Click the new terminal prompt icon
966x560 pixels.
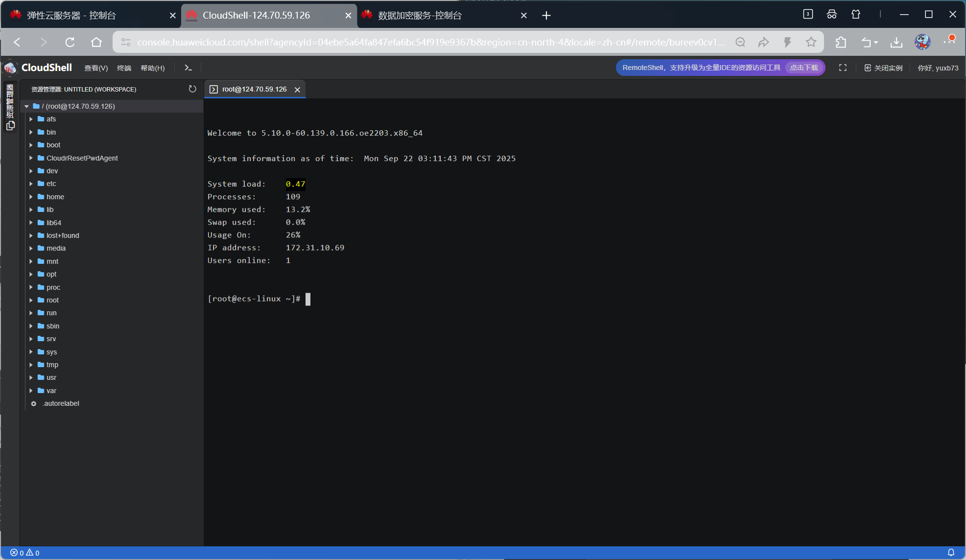(188, 68)
